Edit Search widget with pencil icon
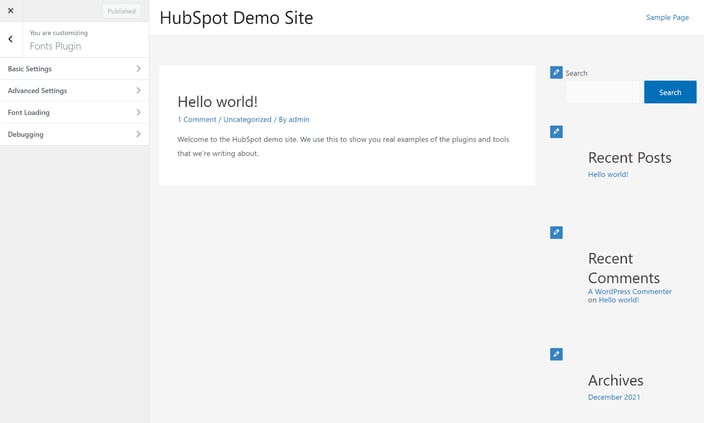 [556, 72]
